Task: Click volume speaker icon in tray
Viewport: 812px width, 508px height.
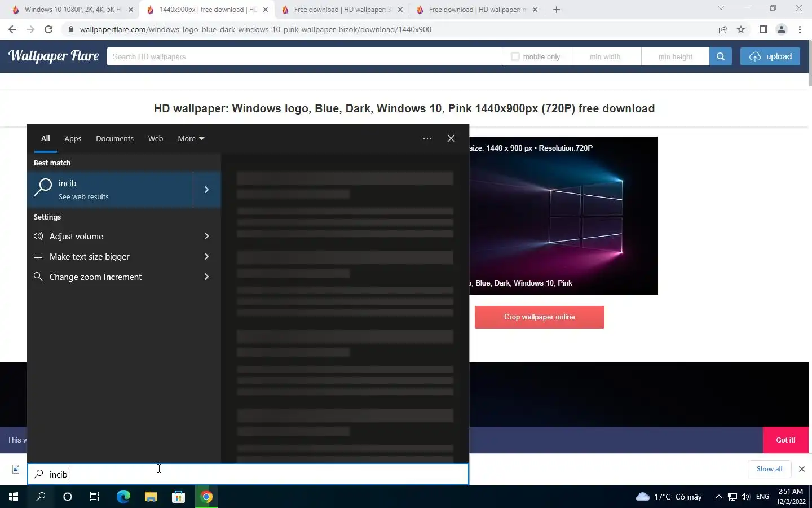Action: pos(745,497)
